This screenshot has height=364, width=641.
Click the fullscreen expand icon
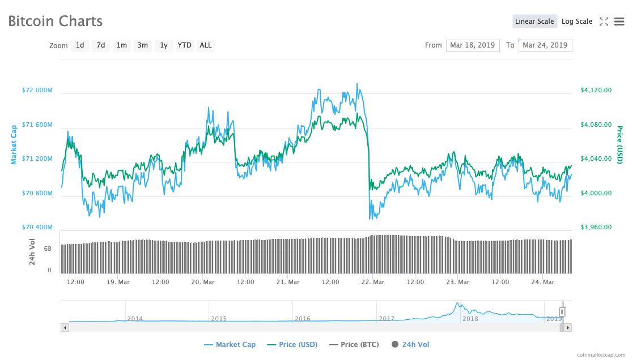coord(604,22)
